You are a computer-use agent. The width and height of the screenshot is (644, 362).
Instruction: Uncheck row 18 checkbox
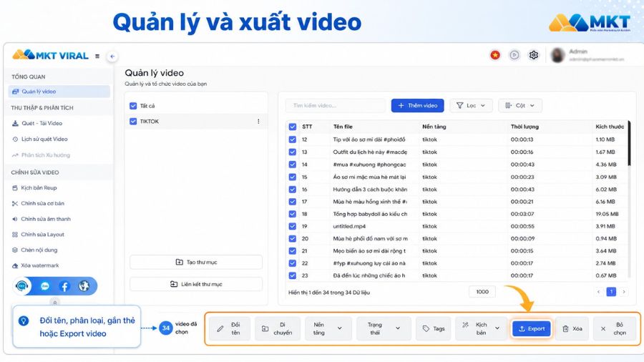(293, 214)
